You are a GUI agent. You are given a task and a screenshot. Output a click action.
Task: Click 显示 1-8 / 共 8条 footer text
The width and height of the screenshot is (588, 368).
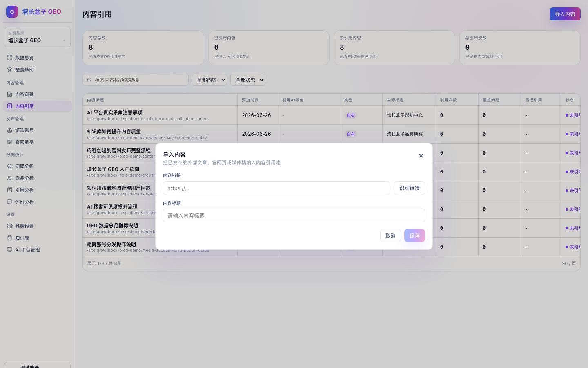coord(104,263)
